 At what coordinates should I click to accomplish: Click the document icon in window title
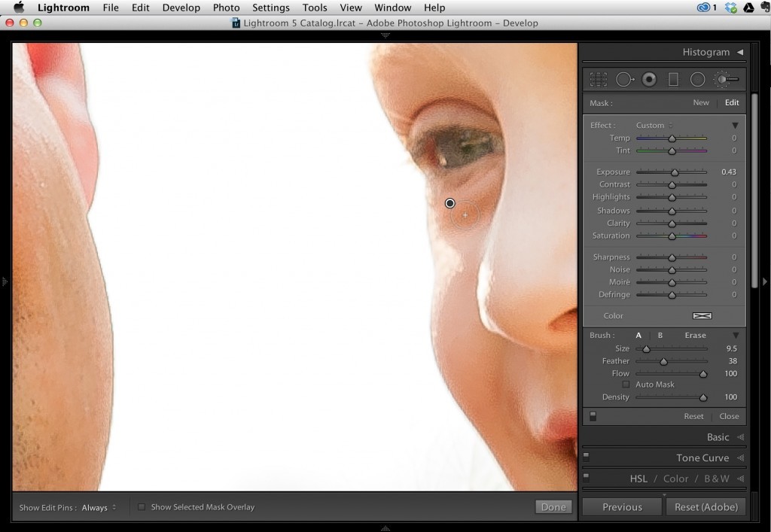point(236,23)
